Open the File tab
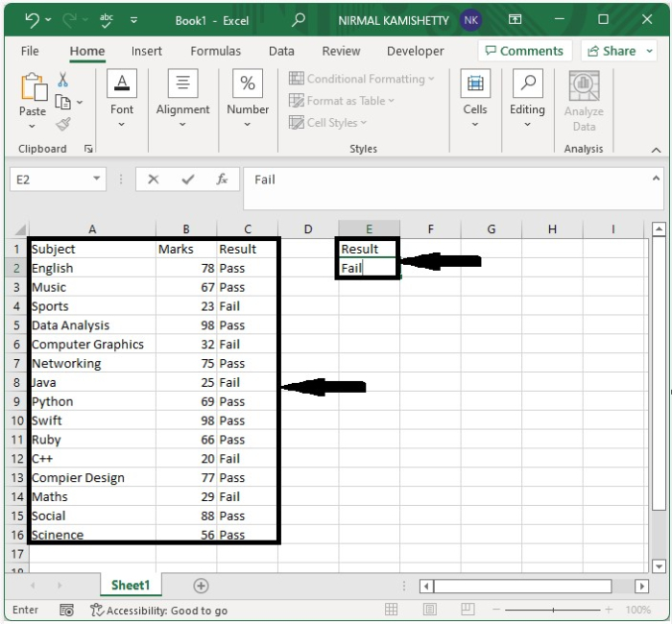 [30, 51]
